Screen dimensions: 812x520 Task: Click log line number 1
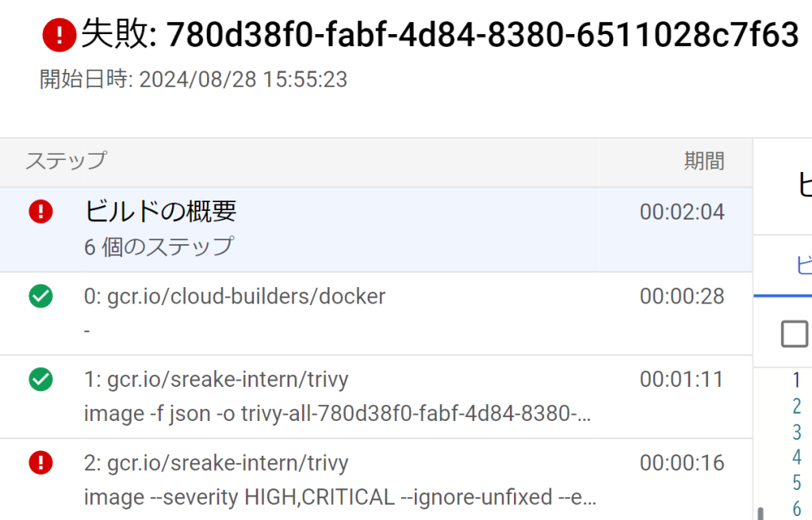(796, 380)
